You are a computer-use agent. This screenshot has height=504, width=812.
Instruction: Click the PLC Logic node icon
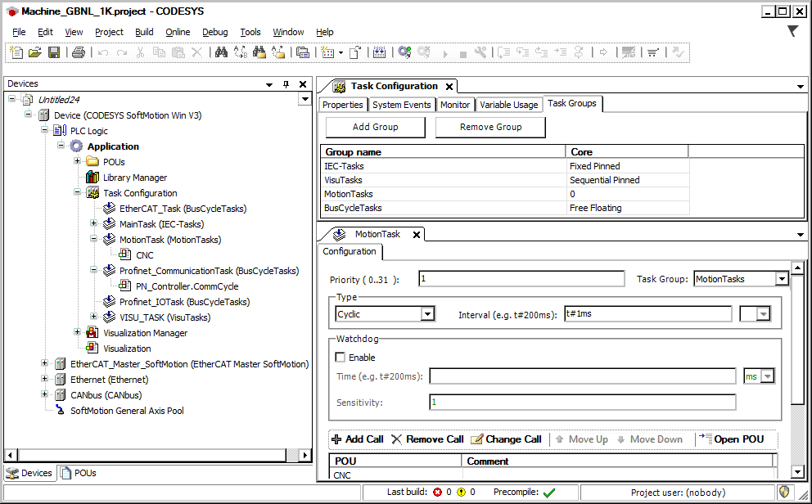click(x=60, y=131)
